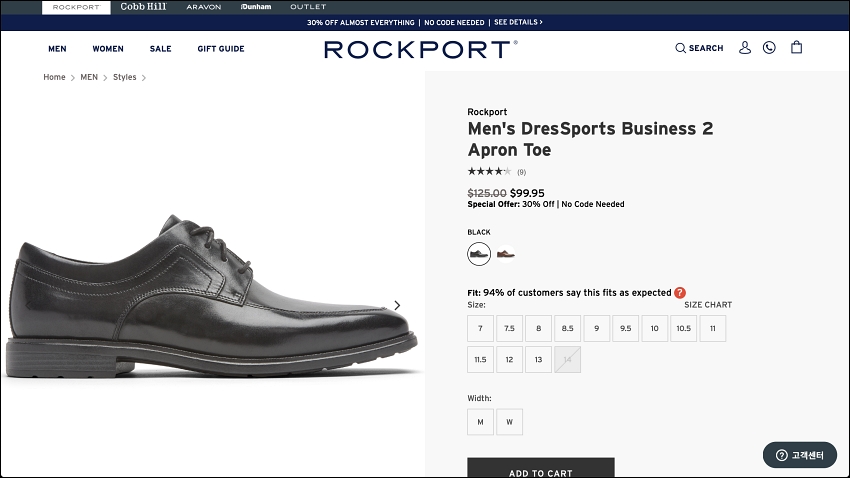
Task: Select size 13
Action: click(538, 360)
